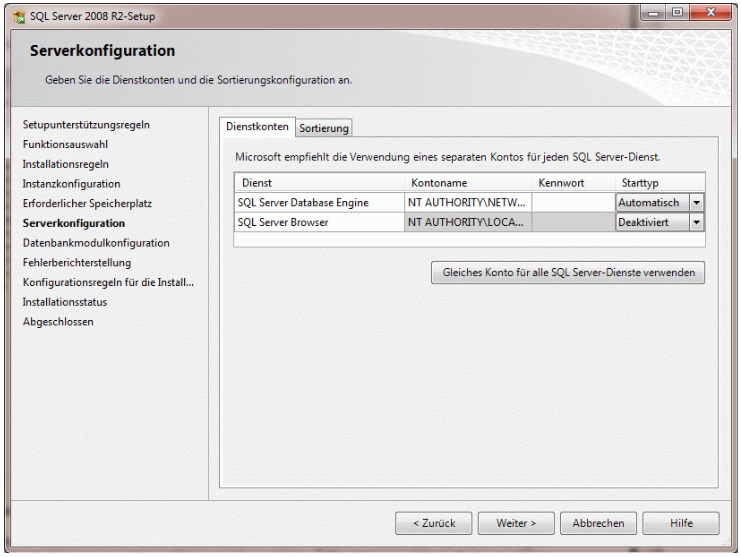Image resolution: width=741 pixels, height=557 pixels.
Task: Click Kontoname cell for SQL Server Browser
Action: (468, 223)
